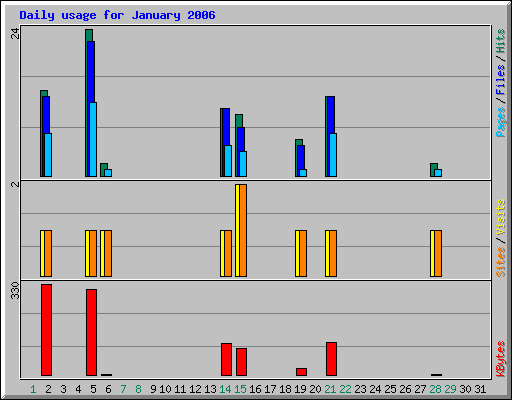Click day '30' on the x-axis
This screenshot has height=400, width=512.
(465, 389)
